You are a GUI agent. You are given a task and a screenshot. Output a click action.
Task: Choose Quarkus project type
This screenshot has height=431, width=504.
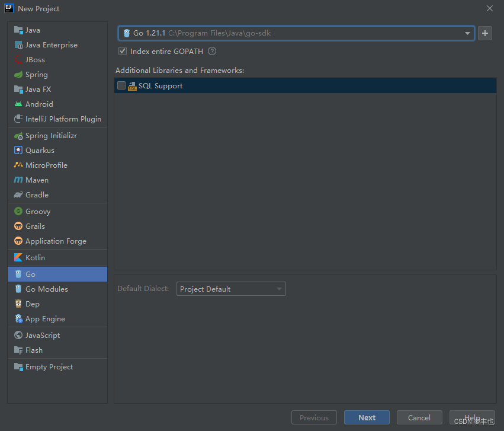[x=57, y=150]
